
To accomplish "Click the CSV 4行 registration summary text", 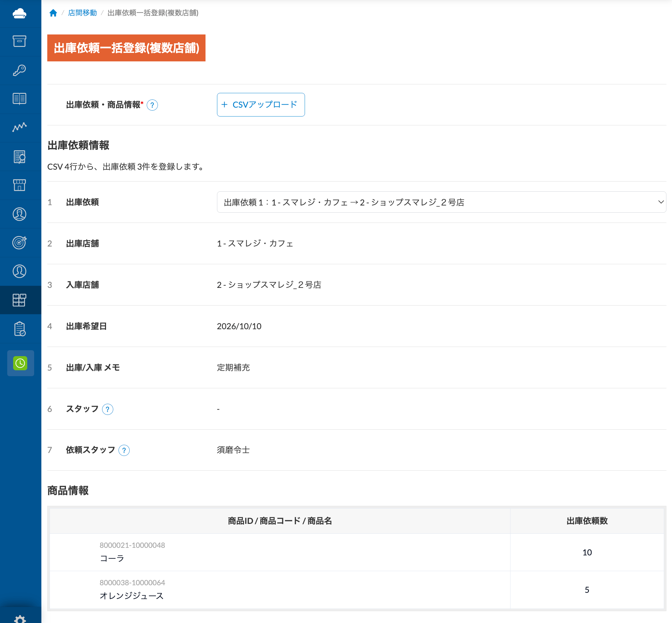I will coord(127,166).
